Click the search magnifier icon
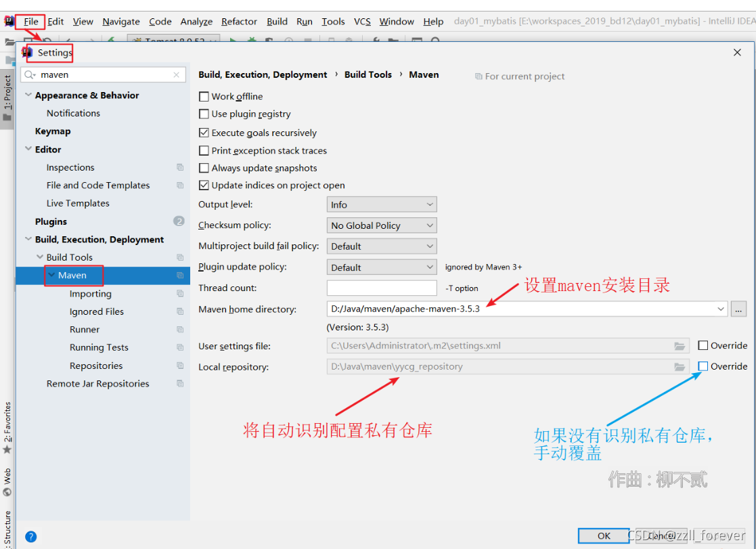The width and height of the screenshot is (756, 549). pos(30,74)
